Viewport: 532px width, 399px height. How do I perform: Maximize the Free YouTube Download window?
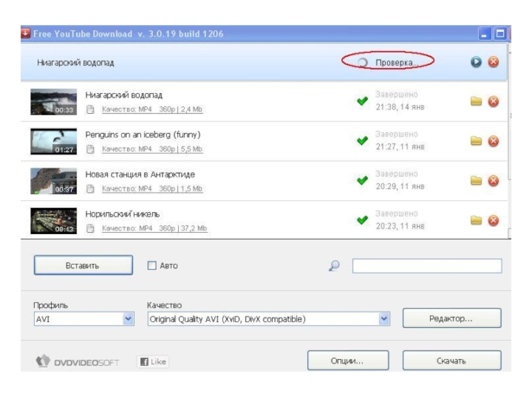(500, 34)
